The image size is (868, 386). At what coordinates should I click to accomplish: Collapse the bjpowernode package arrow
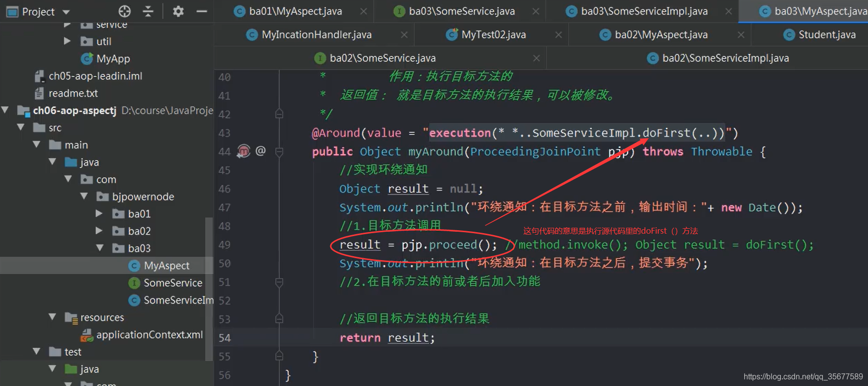coord(84,196)
